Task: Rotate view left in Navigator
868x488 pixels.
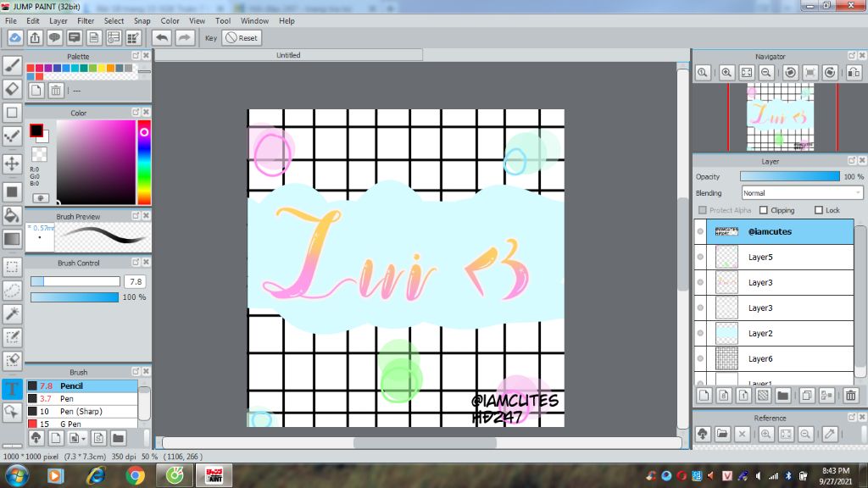Action: (791, 73)
